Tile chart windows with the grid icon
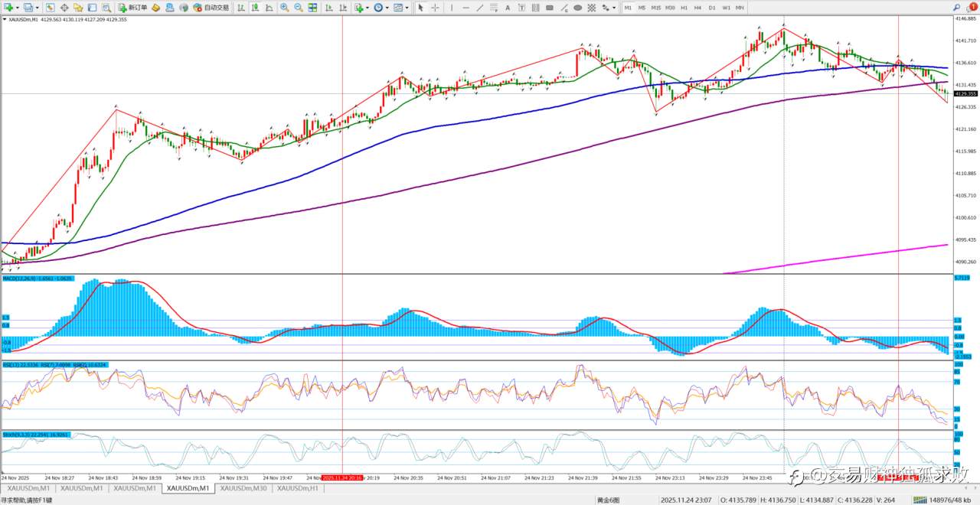 pos(312,8)
